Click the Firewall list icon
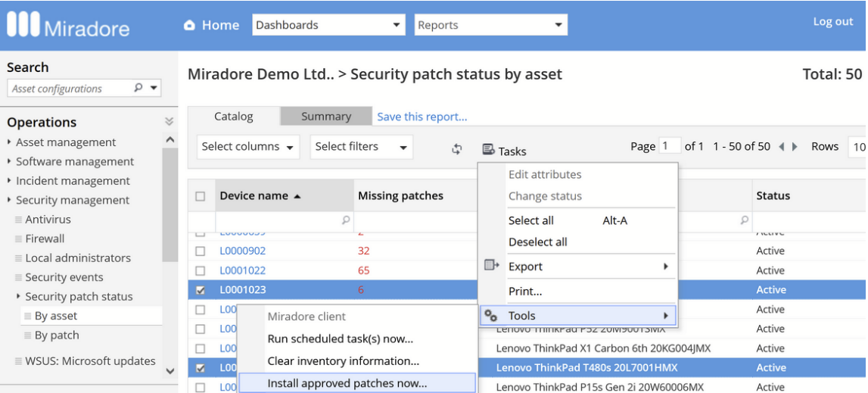 pyautogui.click(x=19, y=239)
